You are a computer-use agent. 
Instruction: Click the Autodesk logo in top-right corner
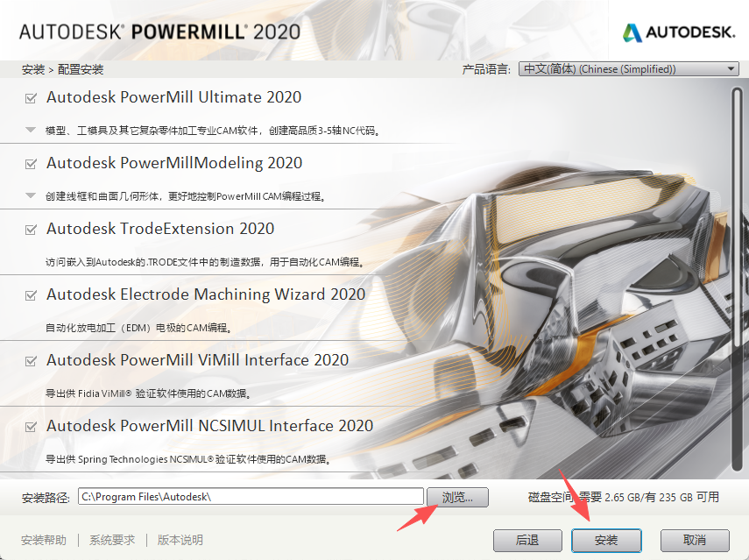pyautogui.click(x=679, y=32)
